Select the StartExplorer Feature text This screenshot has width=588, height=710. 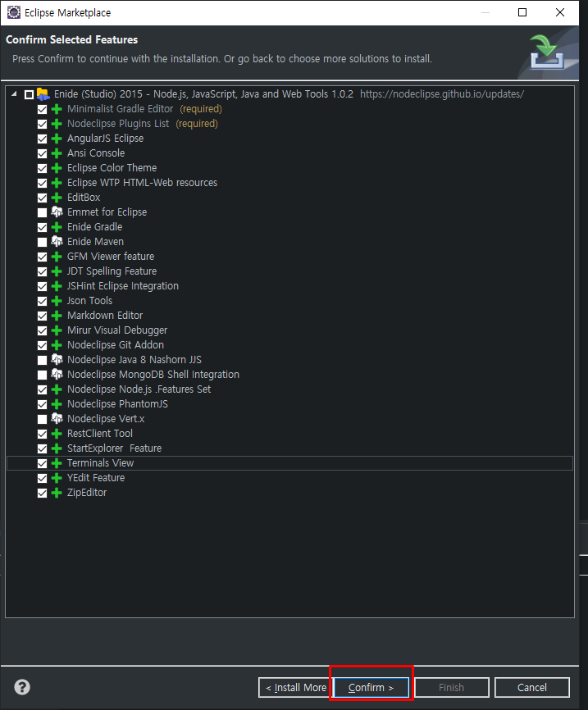[114, 448]
